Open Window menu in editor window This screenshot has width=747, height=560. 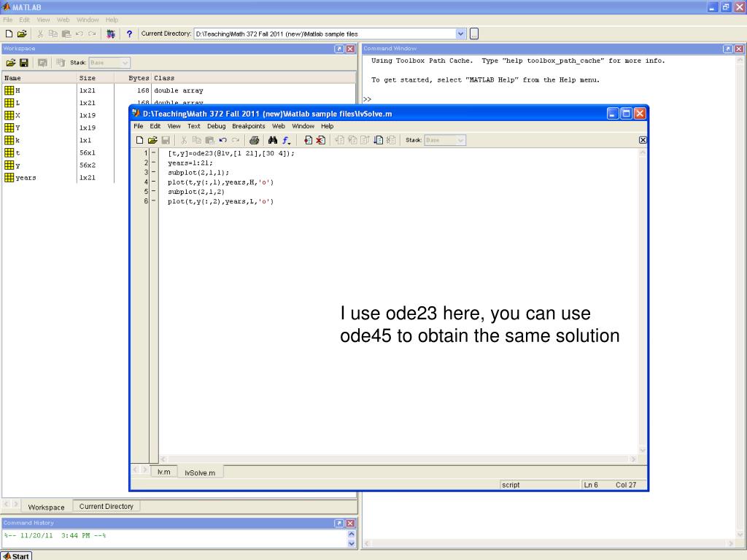[x=303, y=126]
